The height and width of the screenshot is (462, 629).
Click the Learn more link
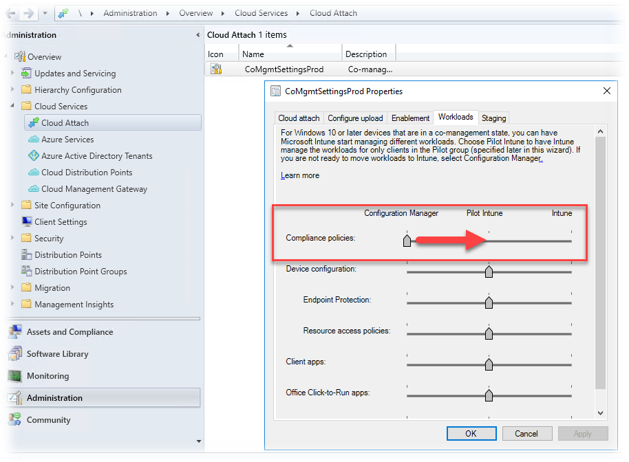click(x=300, y=176)
